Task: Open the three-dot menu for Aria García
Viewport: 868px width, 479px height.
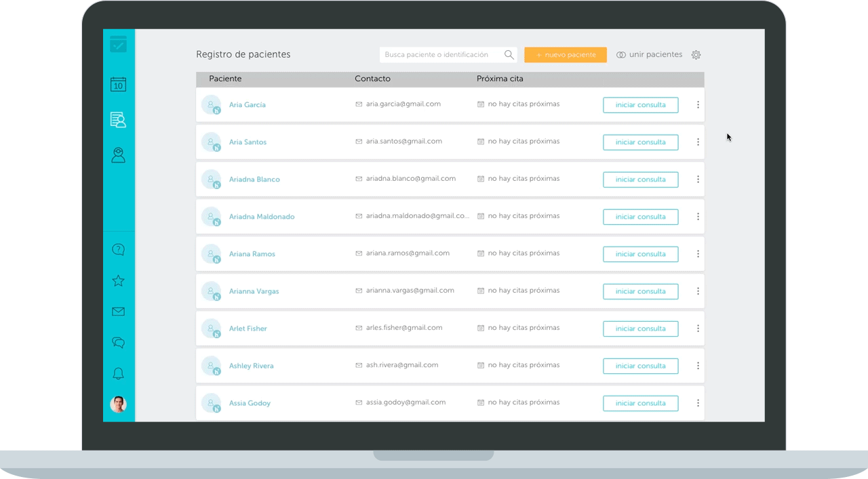Action: [x=698, y=104]
